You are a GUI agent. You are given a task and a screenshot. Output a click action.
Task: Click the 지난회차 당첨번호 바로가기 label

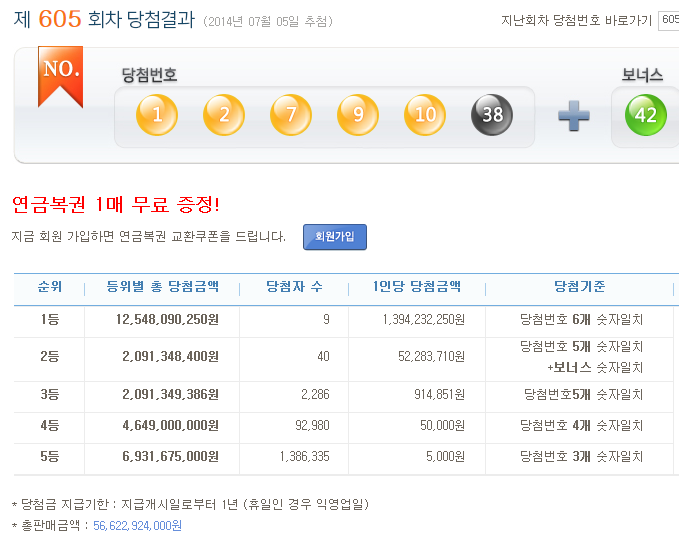pos(576,20)
